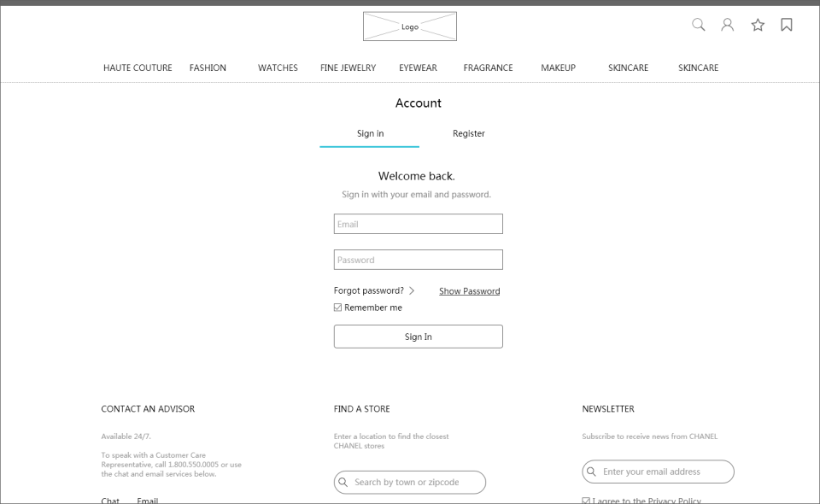Check the Privacy Policy agreement box

586,501
